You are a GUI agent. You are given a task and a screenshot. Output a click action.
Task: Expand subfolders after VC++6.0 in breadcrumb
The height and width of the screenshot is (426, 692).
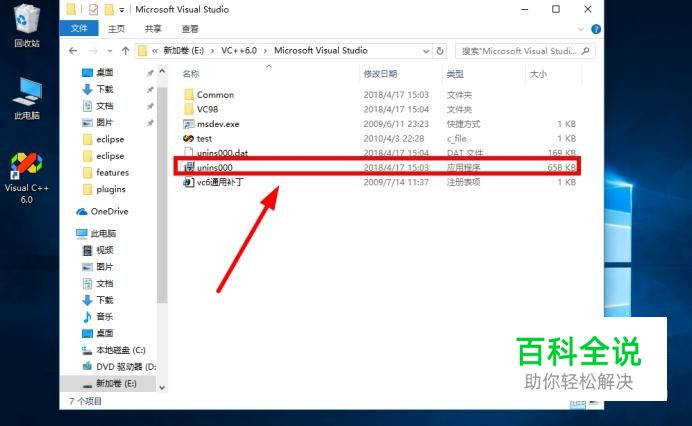point(265,51)
